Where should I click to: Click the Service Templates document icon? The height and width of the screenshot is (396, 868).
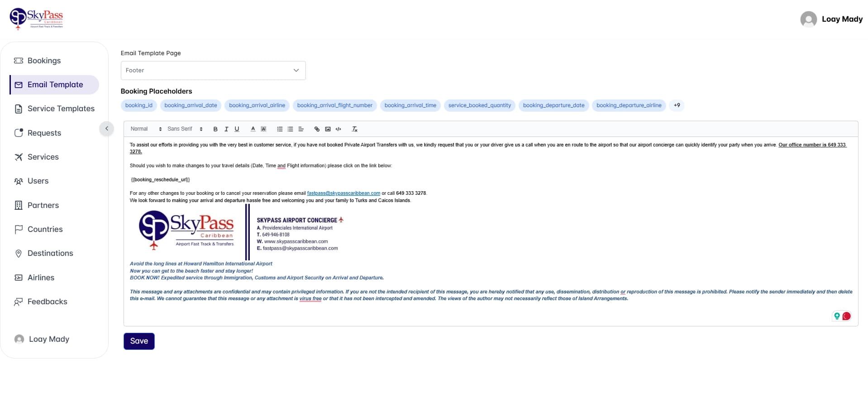[x=19, y=109]
